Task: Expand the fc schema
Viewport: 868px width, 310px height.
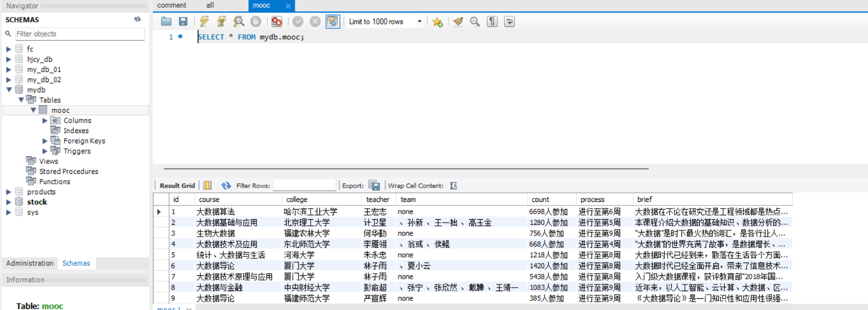Action: click(x=8, y=49)
